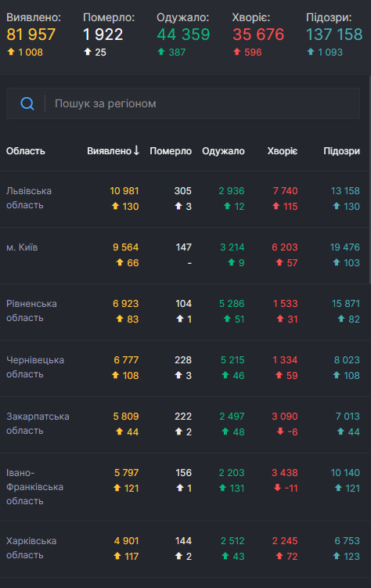Click the Область column header
The height and width of the screenshot is (588, 371).
26,151
